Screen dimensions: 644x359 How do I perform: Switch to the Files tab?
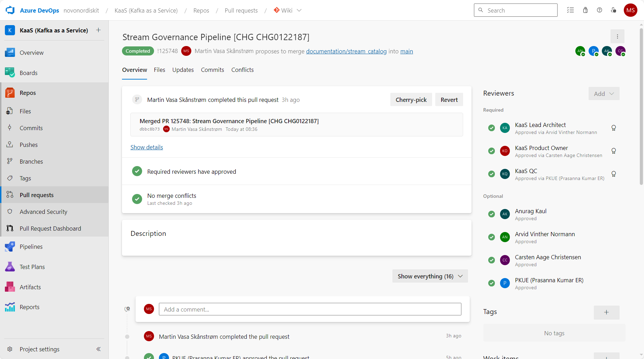click(x=160, y=70)
